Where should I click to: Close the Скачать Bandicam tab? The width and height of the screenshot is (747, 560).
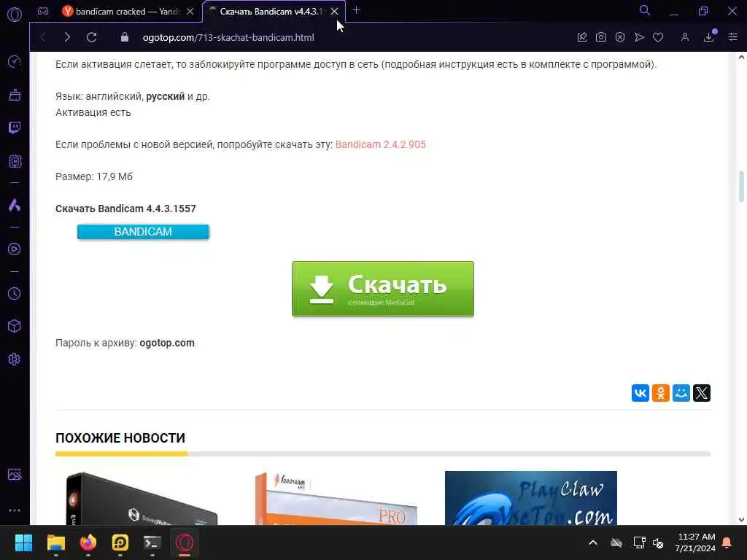point(334,12)
